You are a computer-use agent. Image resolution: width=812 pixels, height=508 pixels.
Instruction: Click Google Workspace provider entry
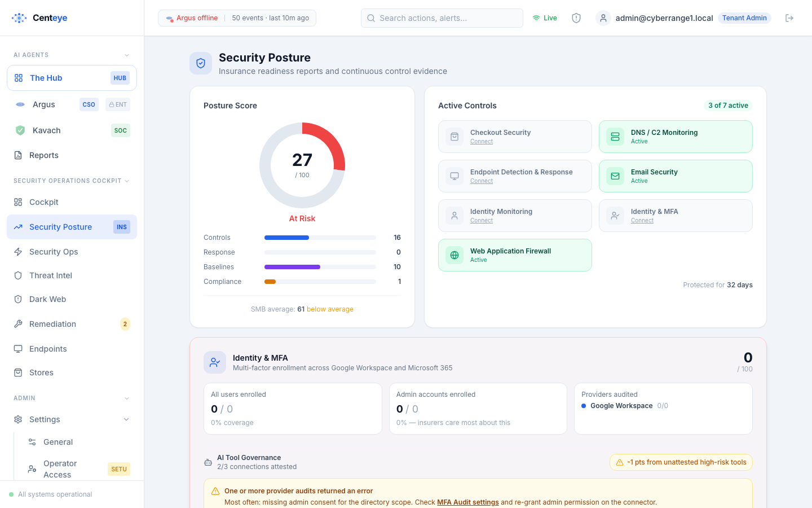625,406
